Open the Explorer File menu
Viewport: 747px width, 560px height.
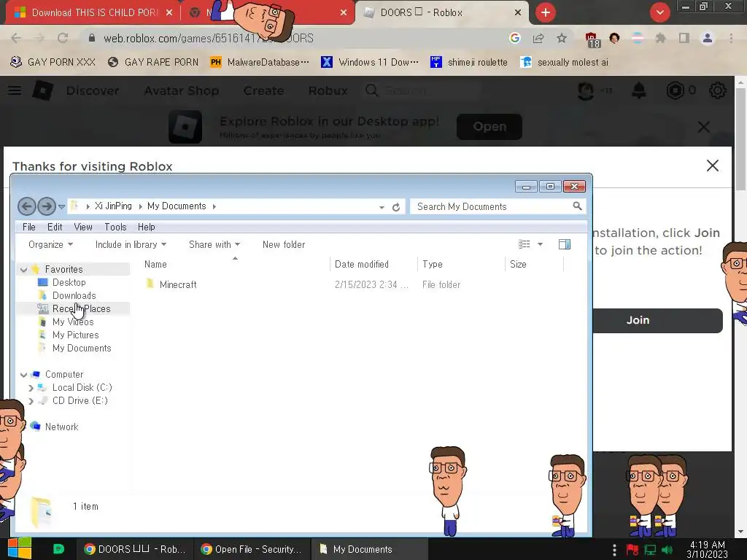pos(29,227)
